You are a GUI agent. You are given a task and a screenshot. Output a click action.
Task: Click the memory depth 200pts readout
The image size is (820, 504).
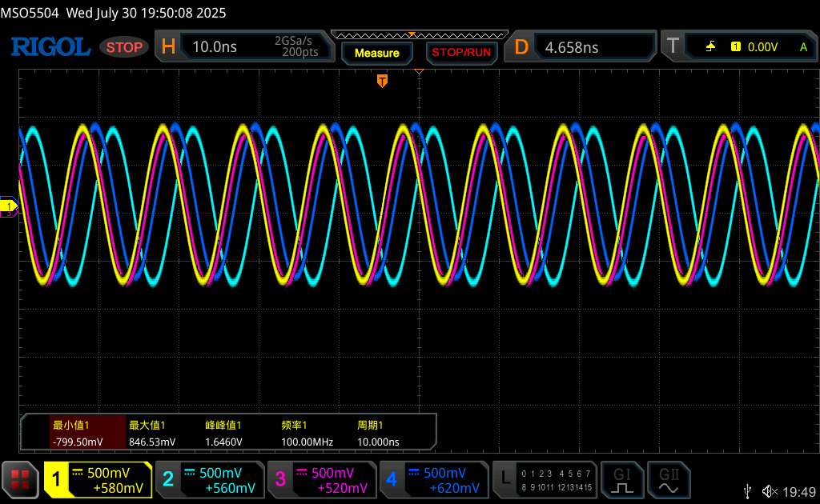300,52
